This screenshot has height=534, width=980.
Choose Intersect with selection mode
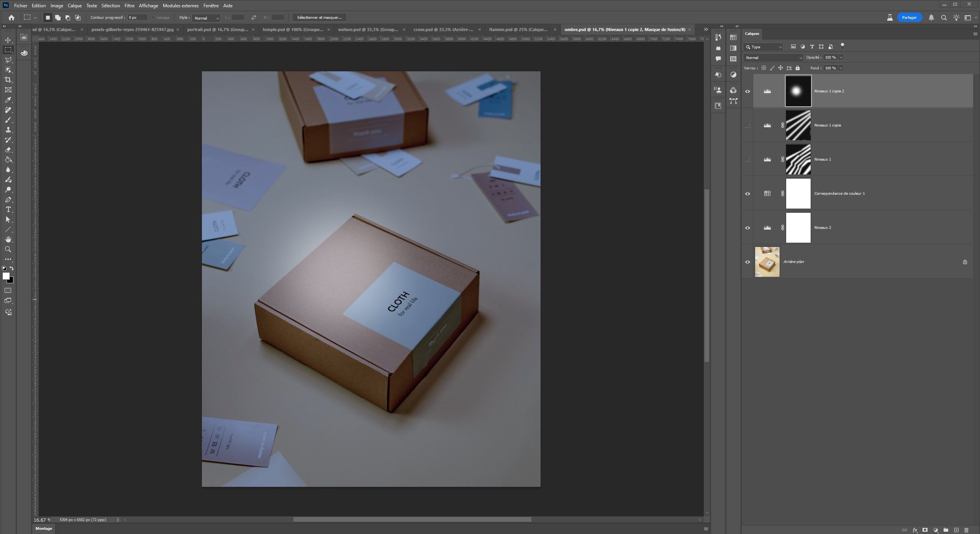point(78,17)
